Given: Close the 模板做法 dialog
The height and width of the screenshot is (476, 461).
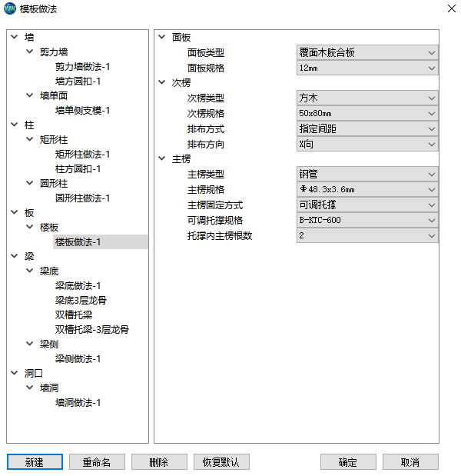Looking at the screenshot, I should pyautogui.click(x=452, y=8).
